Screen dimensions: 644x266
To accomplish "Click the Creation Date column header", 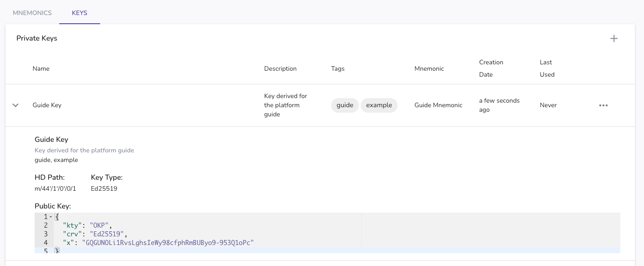I will (x=491, y=68).
